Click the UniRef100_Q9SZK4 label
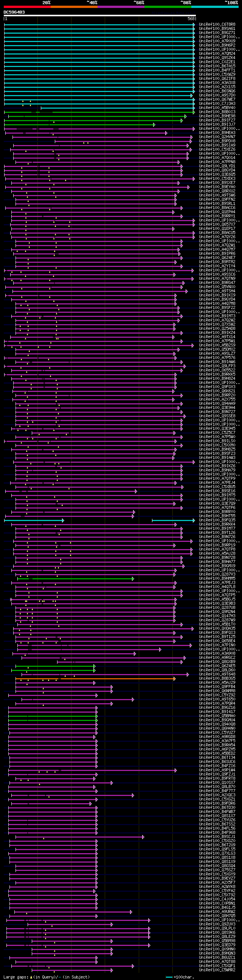Viewport: 242px width, 980px height. tap(217, 58)
